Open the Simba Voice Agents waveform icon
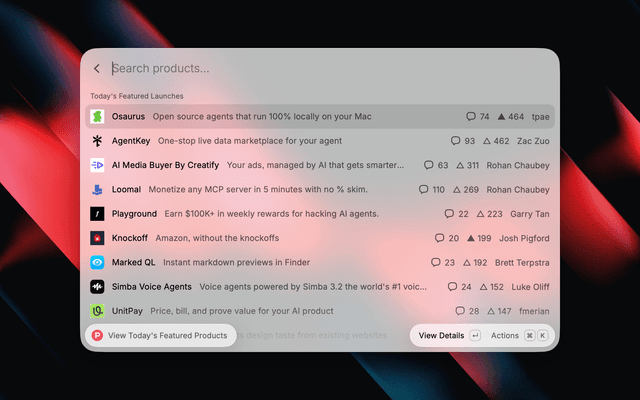The width and height of the screenshot is (640, 400). (x=97, y=287)
